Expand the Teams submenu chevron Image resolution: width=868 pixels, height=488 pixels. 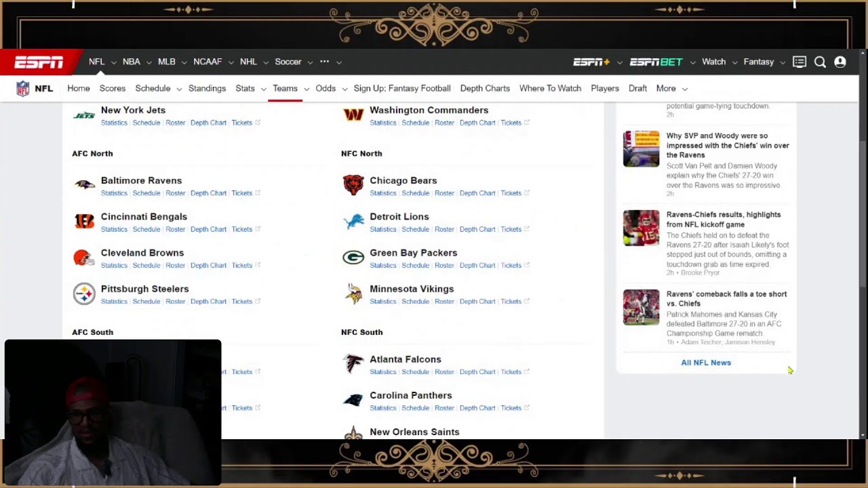[x=307, y=89]
